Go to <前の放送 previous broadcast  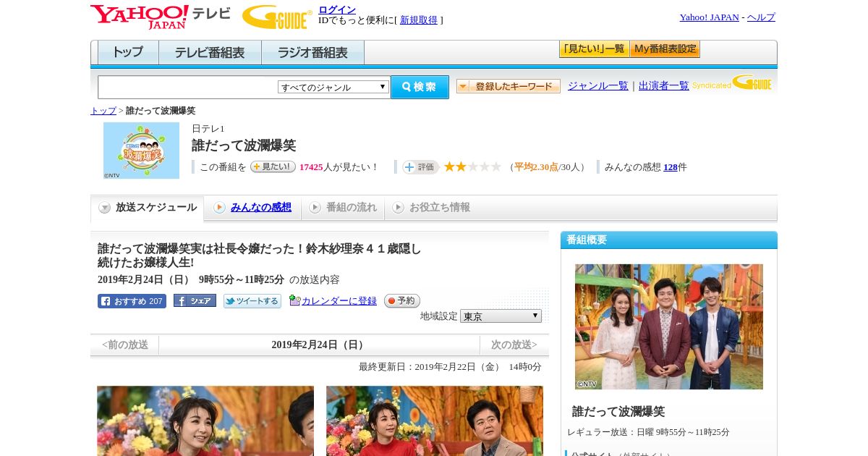point(125,345)
